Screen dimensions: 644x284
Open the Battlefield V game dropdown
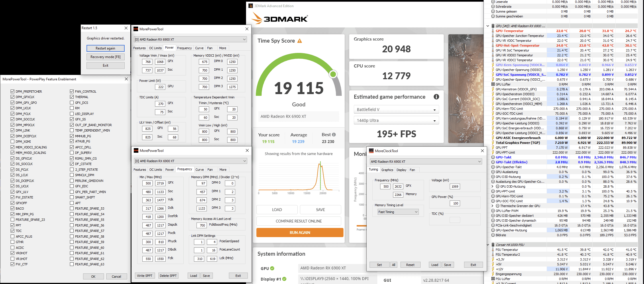396,110
